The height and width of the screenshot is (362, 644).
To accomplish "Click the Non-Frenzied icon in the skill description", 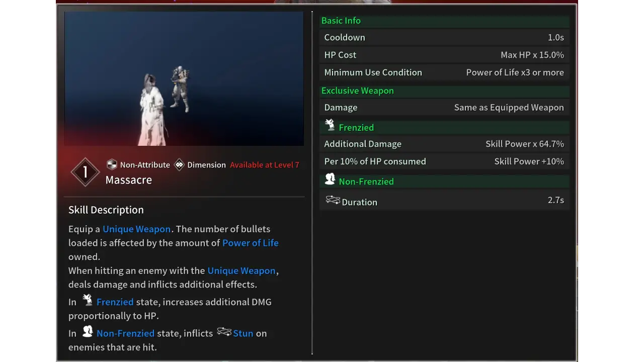I will (88, 332).
